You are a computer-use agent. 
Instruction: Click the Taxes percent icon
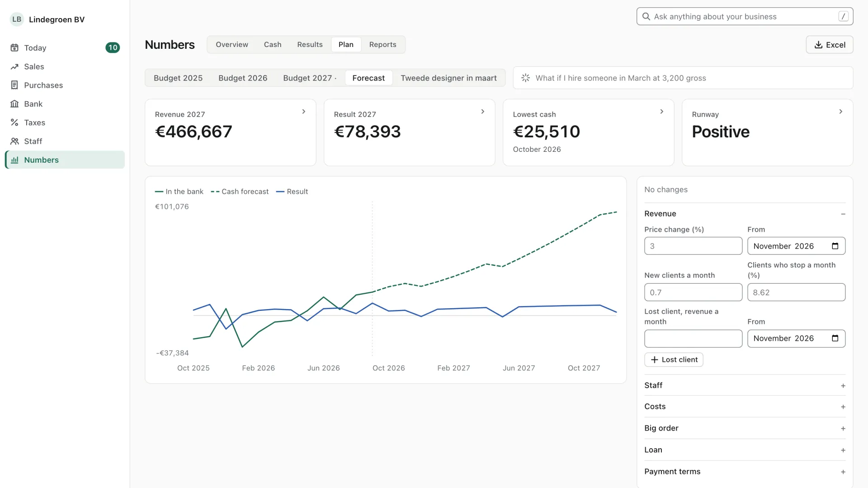pyautogui.click(x=14, y=122)
